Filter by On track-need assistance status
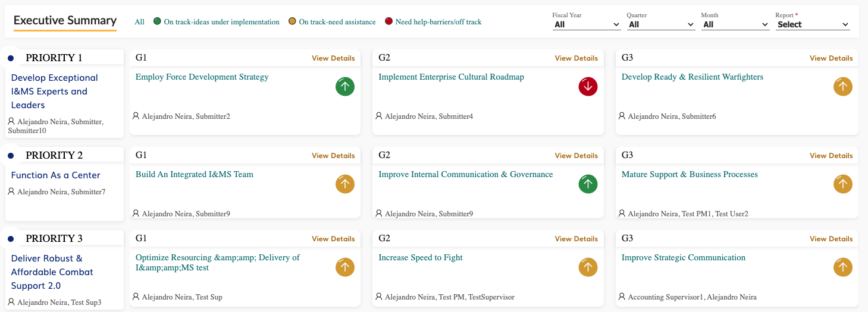 point(332,22)
